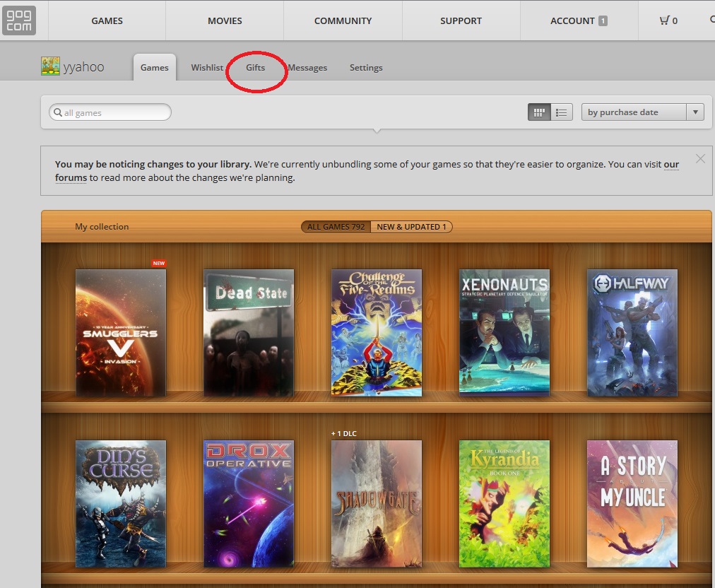Open the ACCOUNT menu
715x588 pixels.
(579, 20)
